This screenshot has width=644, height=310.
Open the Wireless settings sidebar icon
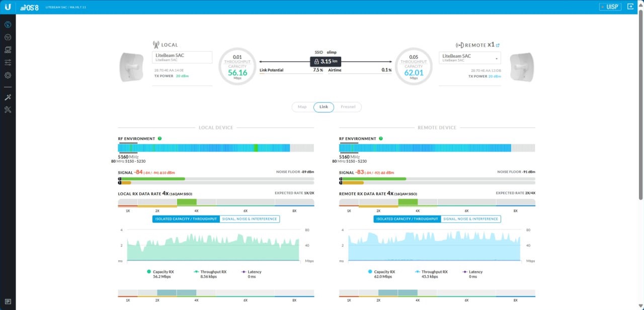[8, 37]
